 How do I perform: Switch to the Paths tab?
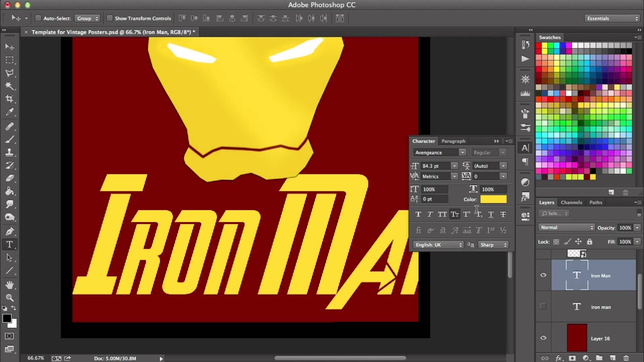tap(596, 203)
